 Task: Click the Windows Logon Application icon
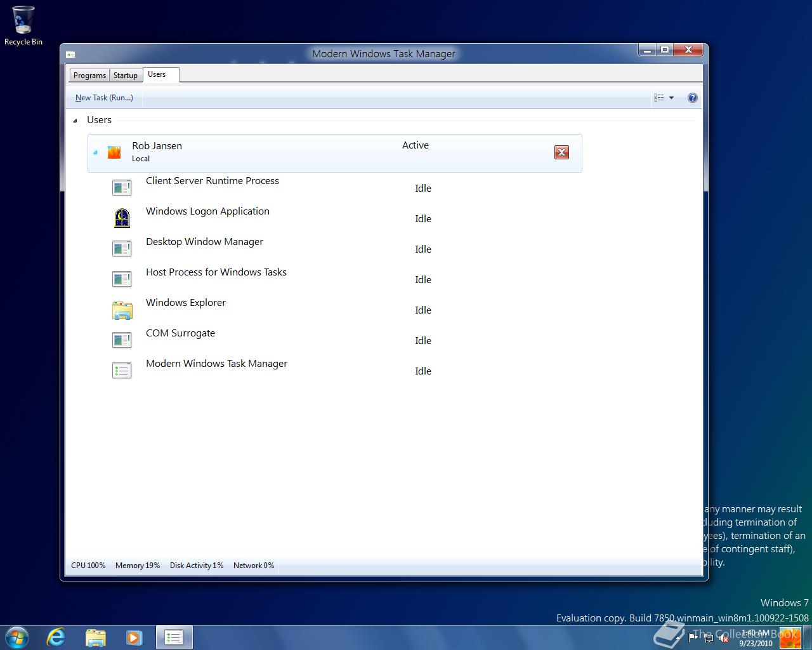122,218
